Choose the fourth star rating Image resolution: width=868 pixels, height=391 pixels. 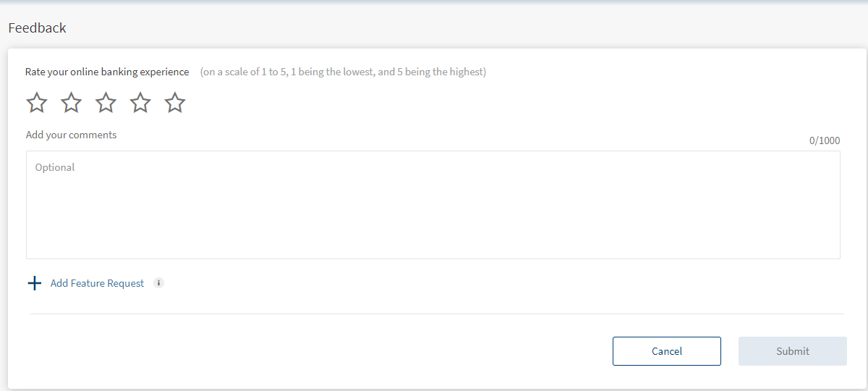140,103
